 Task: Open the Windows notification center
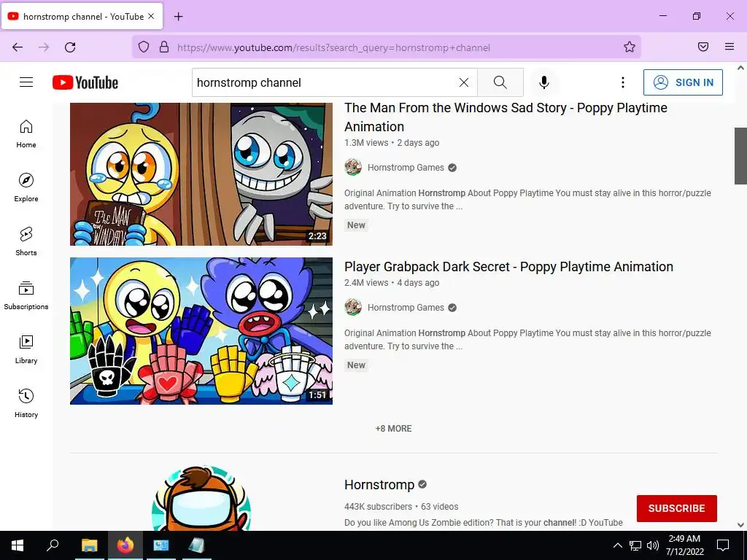[723, 545]
